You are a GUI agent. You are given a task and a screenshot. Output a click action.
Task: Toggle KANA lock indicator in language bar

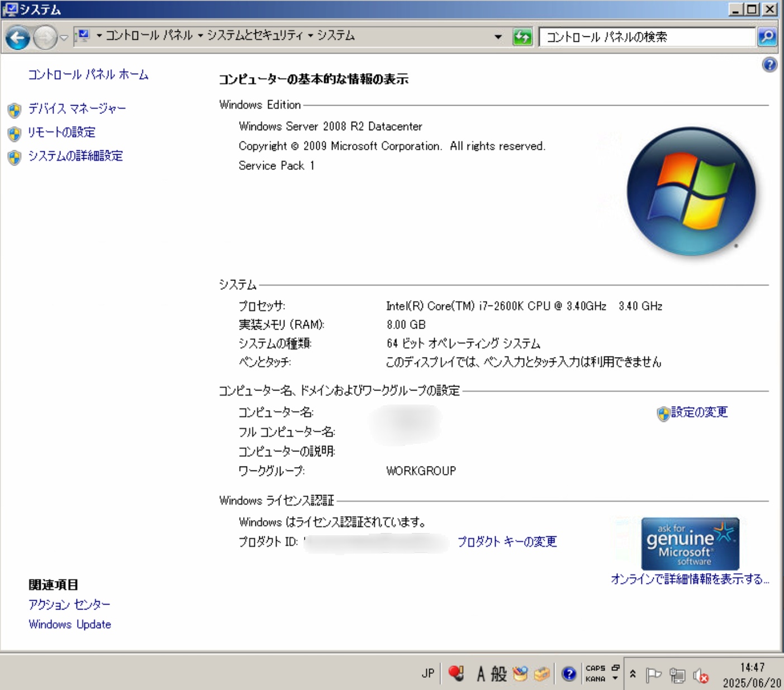(595, 679)
